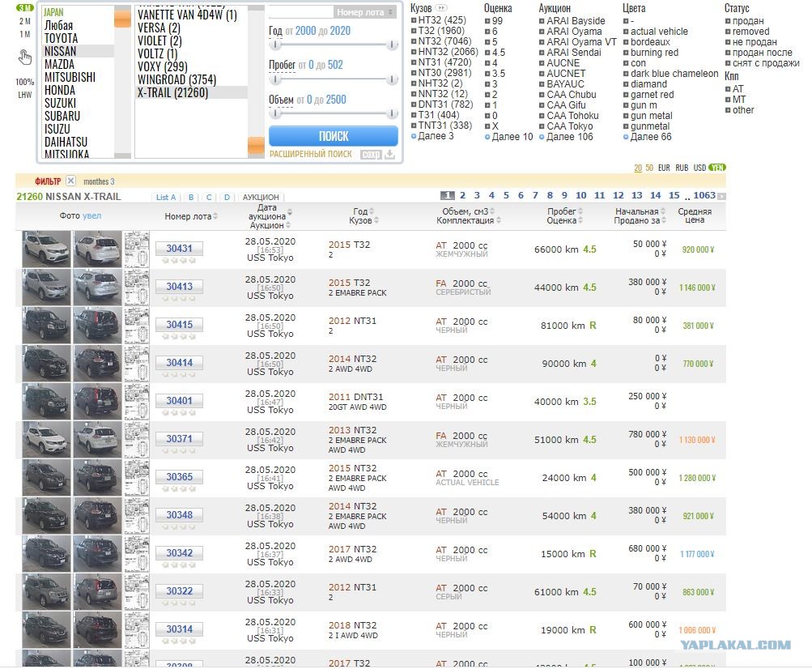
Task: Sort by Номер лота using sort arrows
Action: [x=215, y=216]
